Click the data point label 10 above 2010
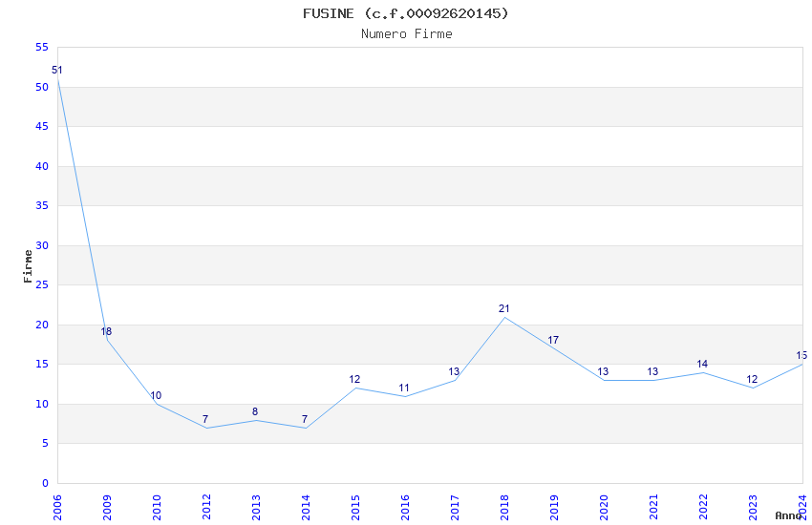Viewport: 812px width, 525px height. click(x=156, y=396)
